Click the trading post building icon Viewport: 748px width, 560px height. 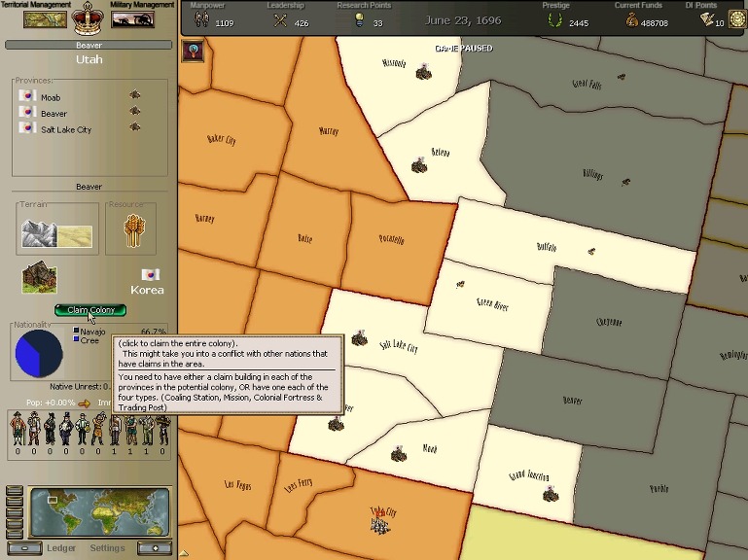[40, 277]
